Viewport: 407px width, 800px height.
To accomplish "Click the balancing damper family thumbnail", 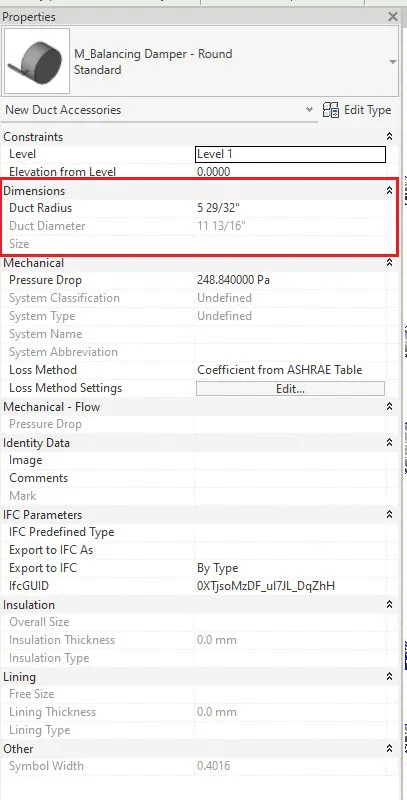I will point(37,61).
